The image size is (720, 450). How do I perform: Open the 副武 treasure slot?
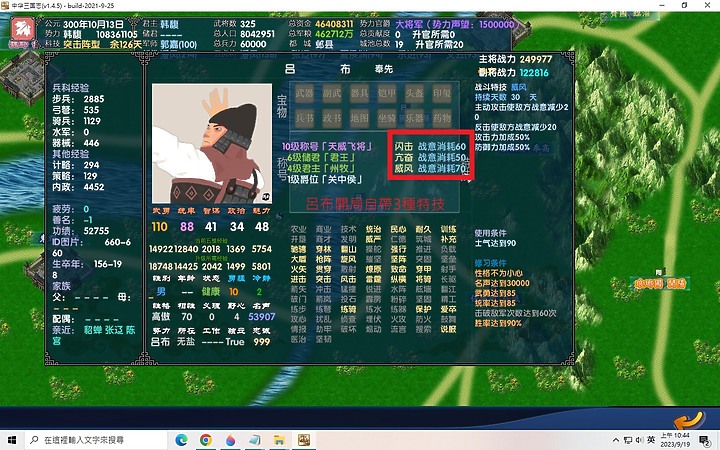pos(332,94)
